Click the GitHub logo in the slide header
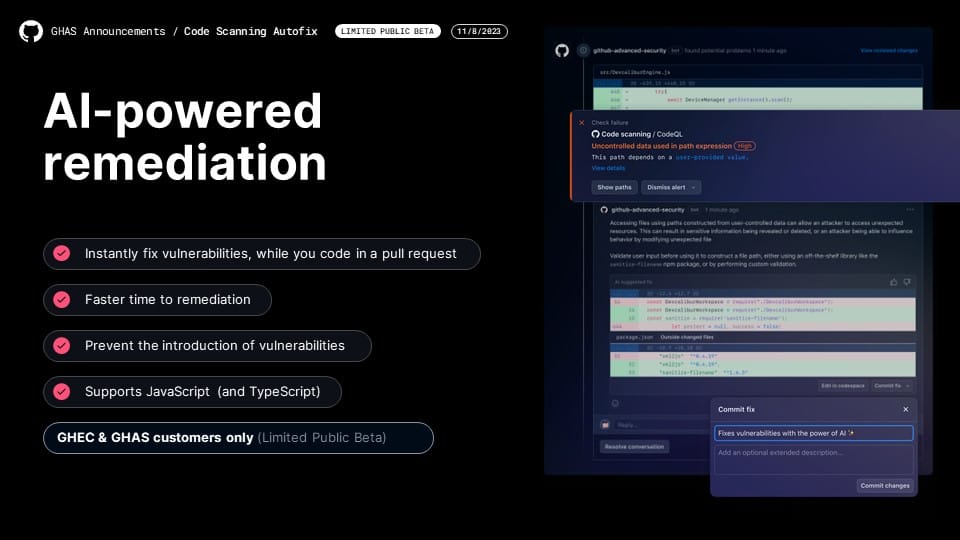This screenshot has height=540, width=960. [x=31, y=31]
